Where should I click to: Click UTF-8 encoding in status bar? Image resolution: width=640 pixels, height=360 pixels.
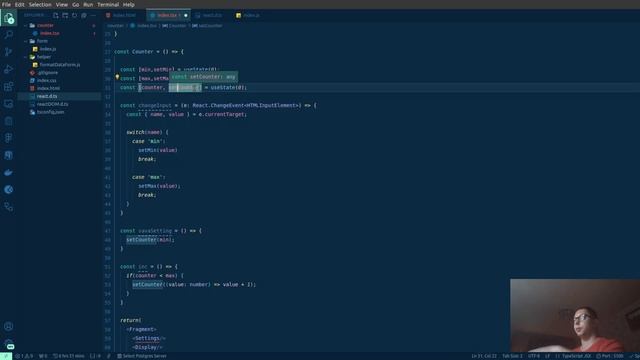(534, 356)
